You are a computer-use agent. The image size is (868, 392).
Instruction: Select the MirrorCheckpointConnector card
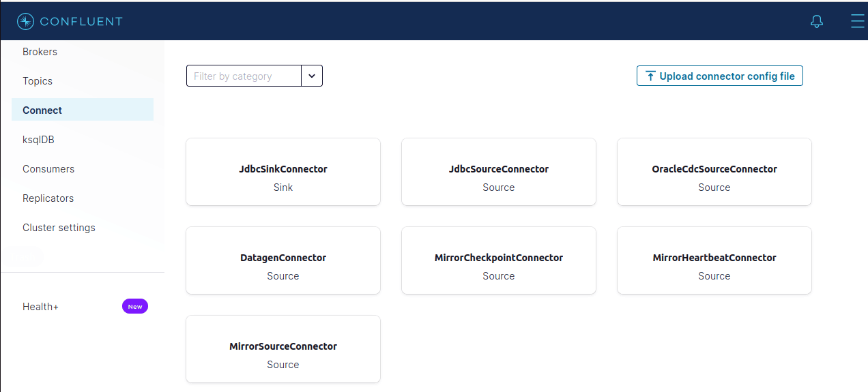[499, 260]
